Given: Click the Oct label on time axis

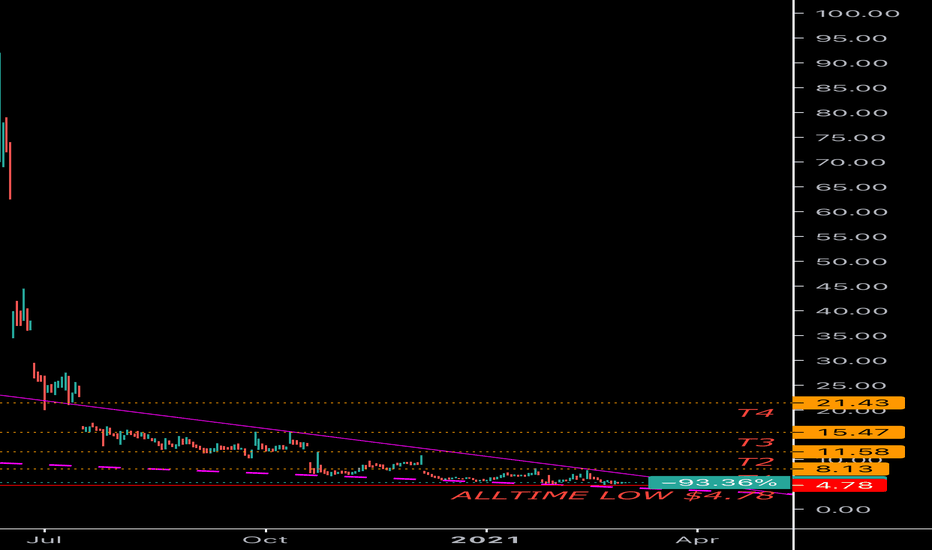Looking at the screenshot, I should point(265,539).
